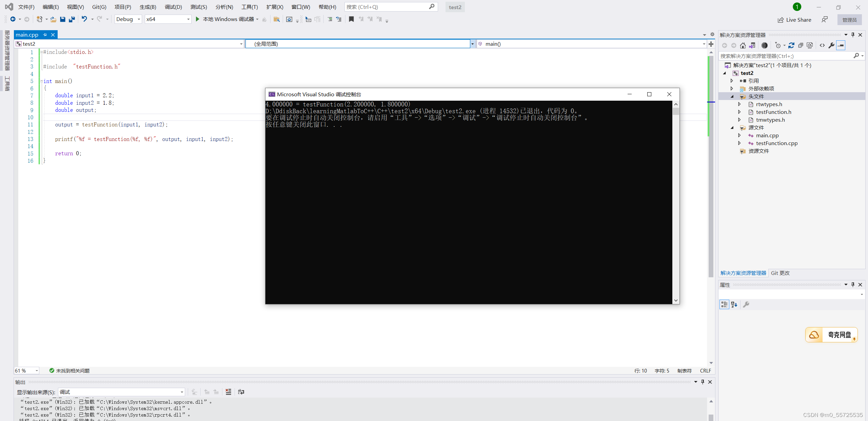The width and height of the screenshot is (868, 421).
Task: Click the blue sync refresh icon
Action: [791, 45]
